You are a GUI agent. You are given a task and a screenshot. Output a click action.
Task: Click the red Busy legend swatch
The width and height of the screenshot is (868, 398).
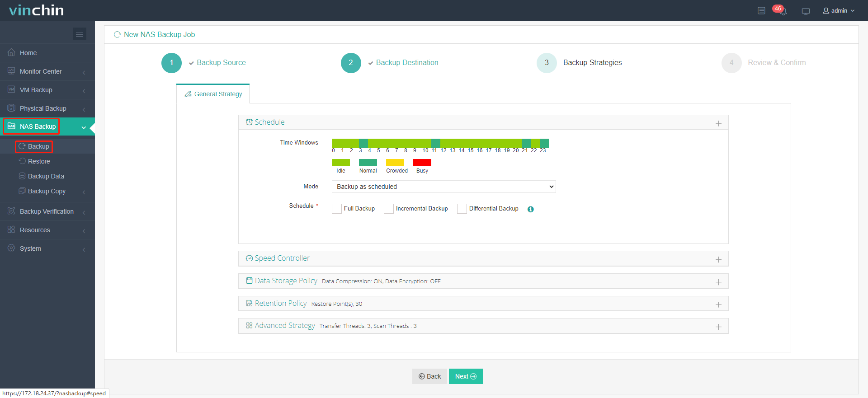pyautogui.click(x=422, y=162)
